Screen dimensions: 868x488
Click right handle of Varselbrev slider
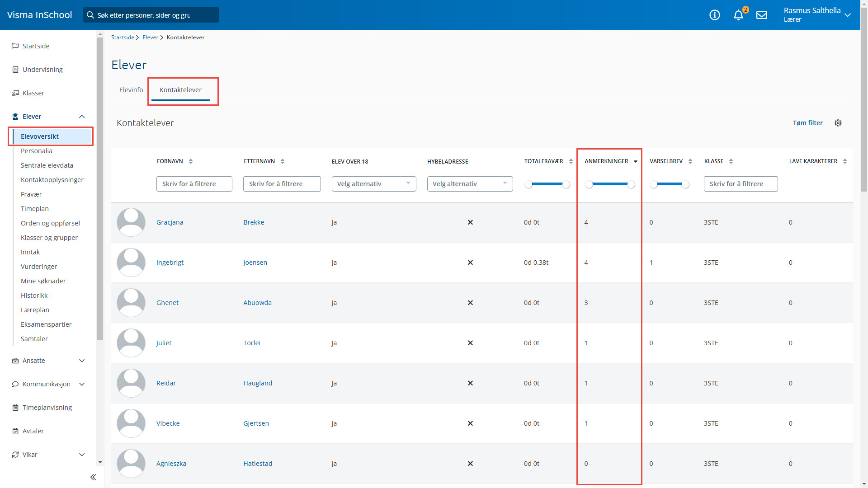[x=685, y=184]
